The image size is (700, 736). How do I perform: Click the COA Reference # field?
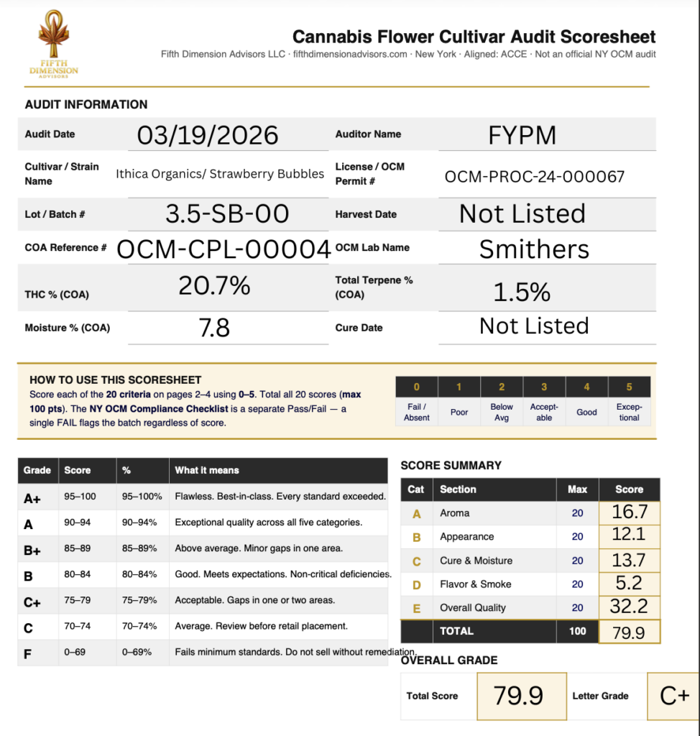point(224,249)
